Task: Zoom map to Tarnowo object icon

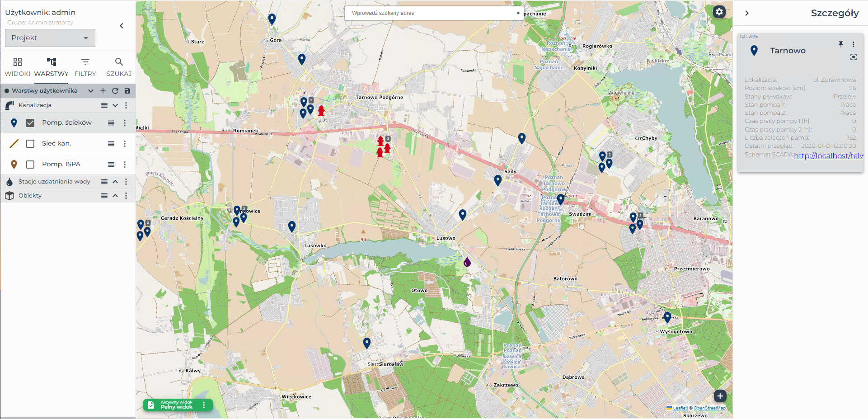Action: coord(853,57)
